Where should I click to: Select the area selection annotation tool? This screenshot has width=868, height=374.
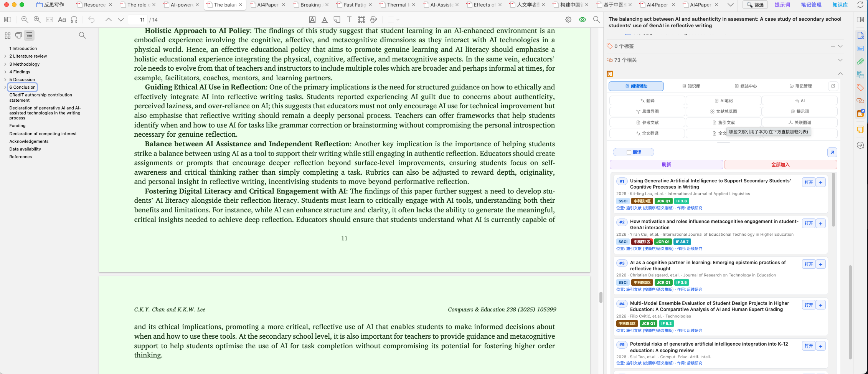coord(361,20)
